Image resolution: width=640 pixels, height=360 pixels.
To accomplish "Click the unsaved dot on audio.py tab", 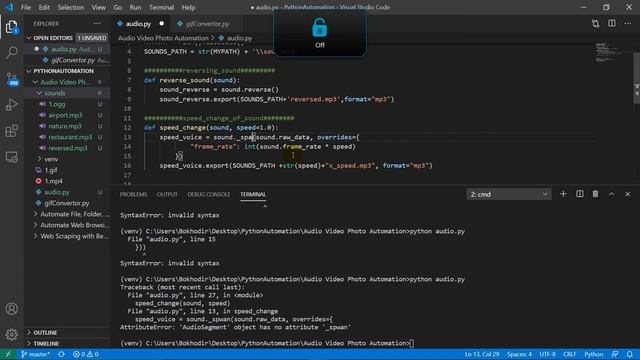I will [x=162, y=24].
